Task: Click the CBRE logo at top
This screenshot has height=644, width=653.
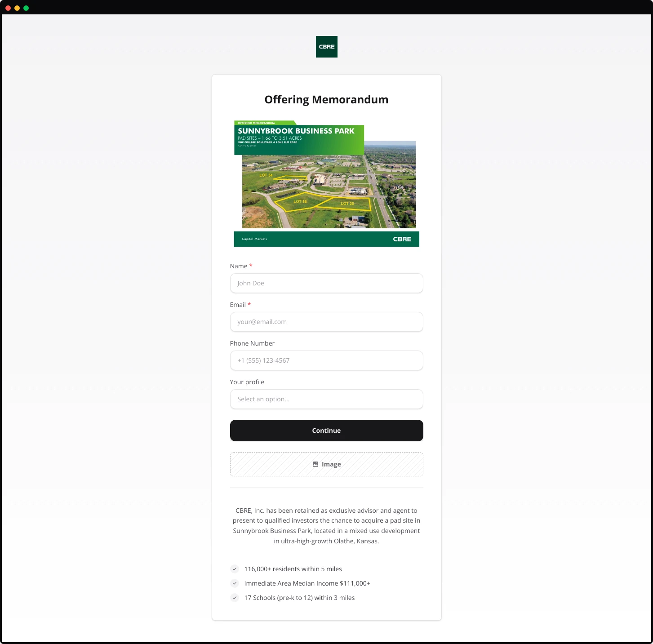Action: coord(326,47)
